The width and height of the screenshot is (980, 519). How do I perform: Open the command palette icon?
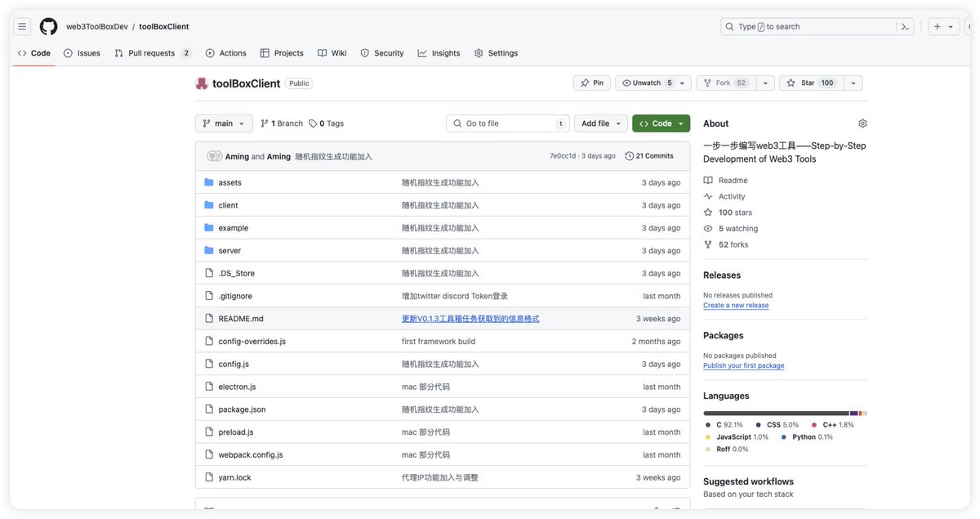coord(905,26)
